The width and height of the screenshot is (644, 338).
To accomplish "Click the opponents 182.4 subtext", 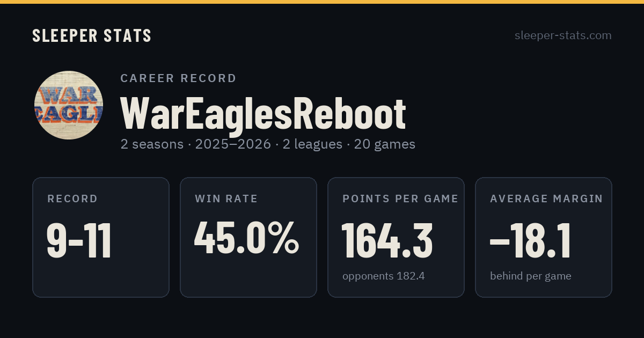I will 384,276.
